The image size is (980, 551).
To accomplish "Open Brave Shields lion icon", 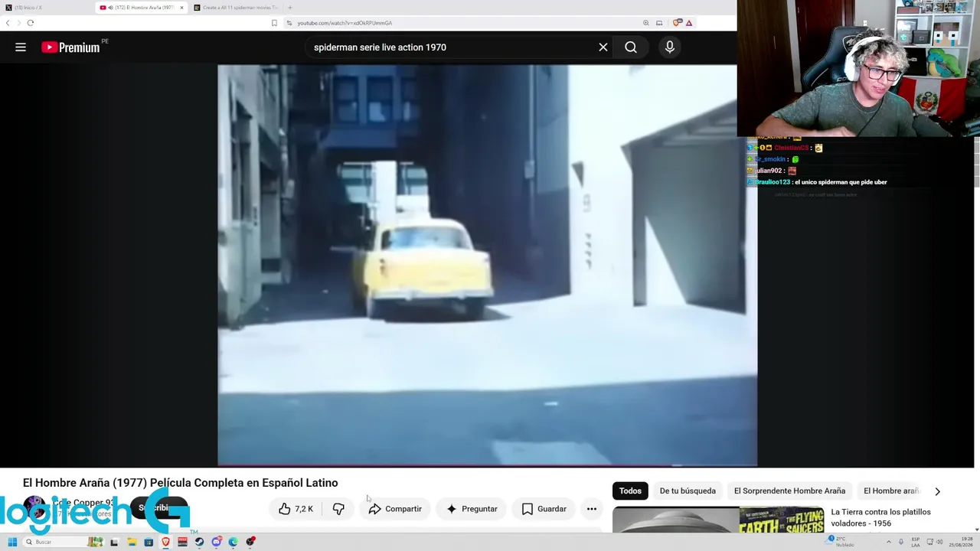I will 677,23.
